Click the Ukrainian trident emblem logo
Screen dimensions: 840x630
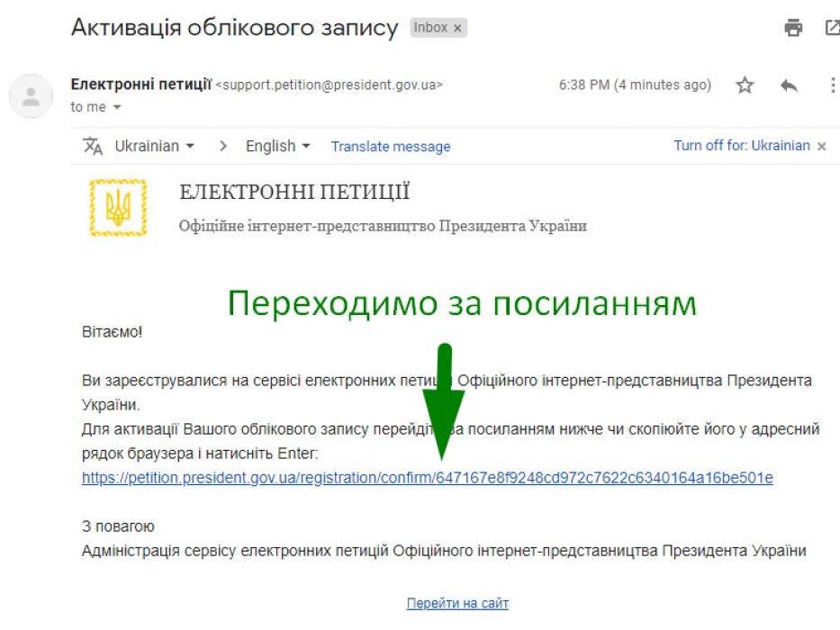click(x=118, y=208)
